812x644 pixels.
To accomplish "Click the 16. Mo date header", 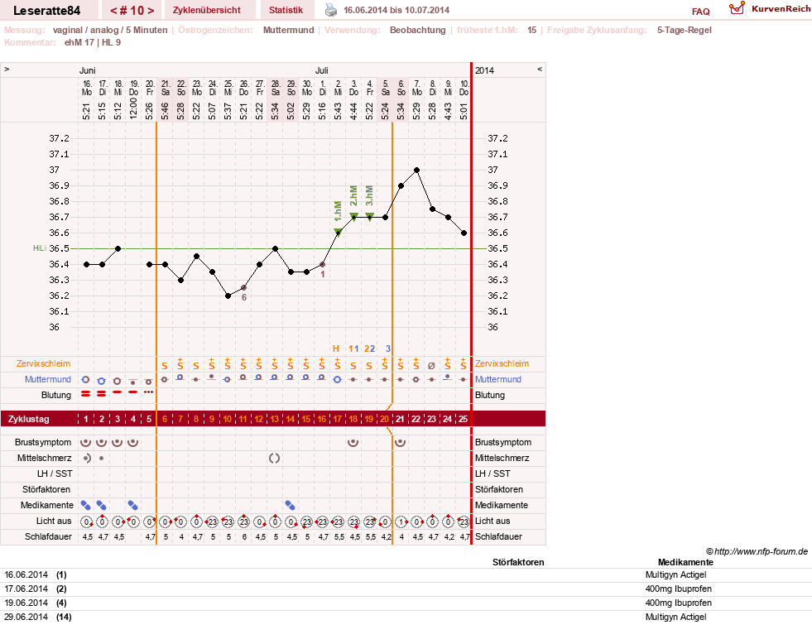I will (x=86, y=88).
